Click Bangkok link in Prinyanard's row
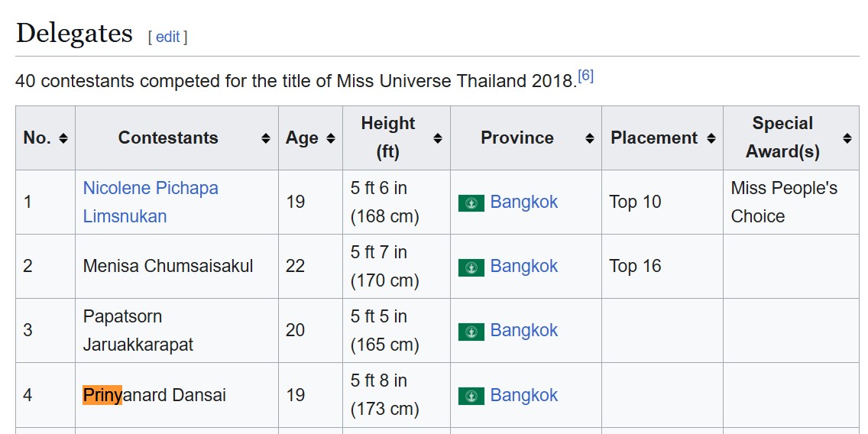 click(523, 396)
